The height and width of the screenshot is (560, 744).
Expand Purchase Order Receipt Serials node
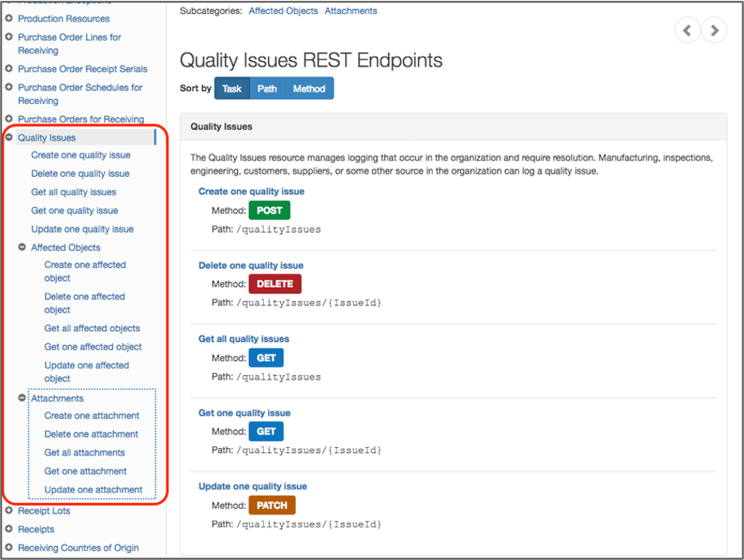click(9, 69)
